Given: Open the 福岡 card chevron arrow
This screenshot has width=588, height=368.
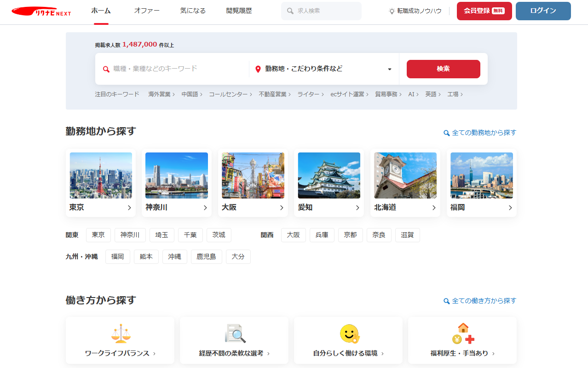Looking at the screenshot, I should coord(510,208).
